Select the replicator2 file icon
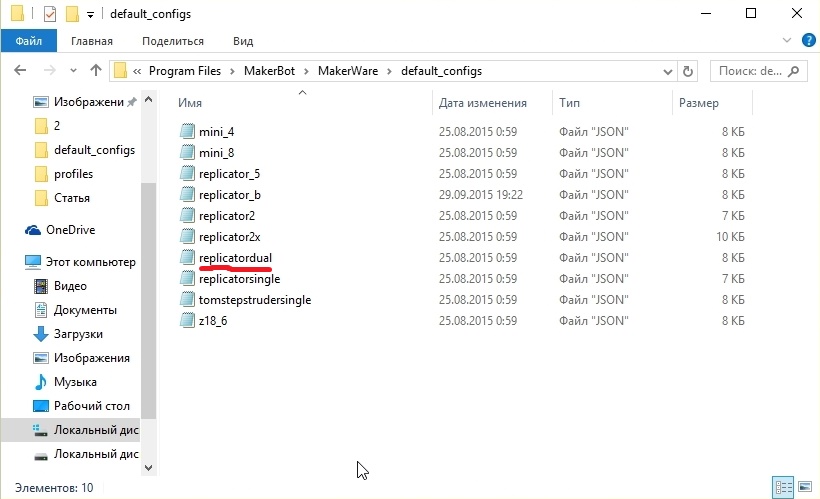The height and width of the screenshot is (499, 820). (x=187, y=215)
